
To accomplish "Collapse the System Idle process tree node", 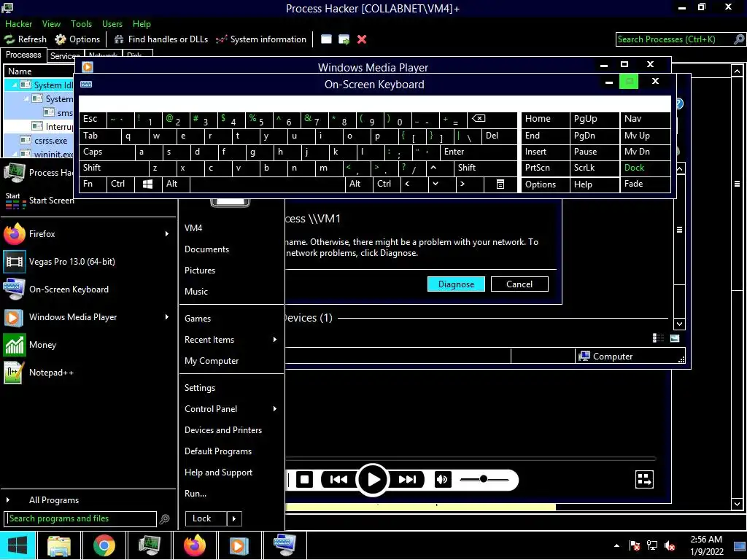I will [15, 85].
